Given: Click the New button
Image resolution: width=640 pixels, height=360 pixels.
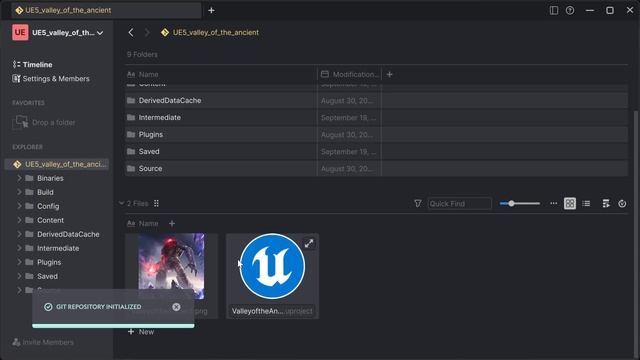Looking at the screenshot, I should pyautogui.click(x=141, y=332).
